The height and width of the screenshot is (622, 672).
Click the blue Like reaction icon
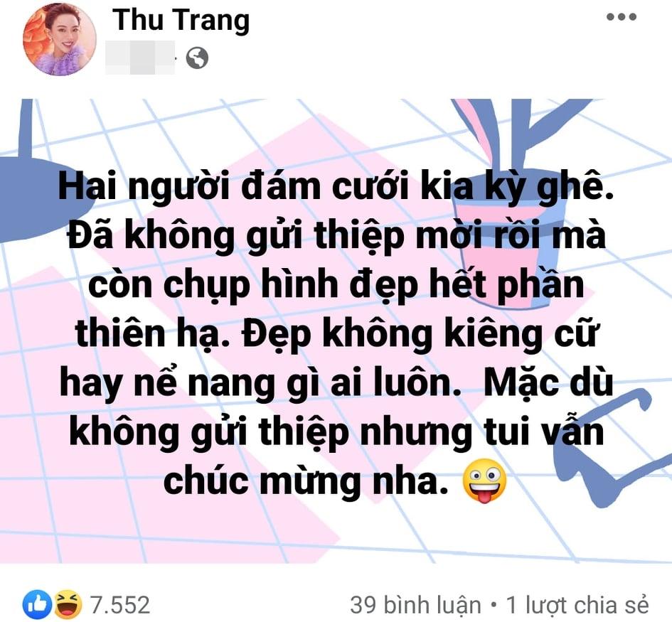[x=37, y=604]
